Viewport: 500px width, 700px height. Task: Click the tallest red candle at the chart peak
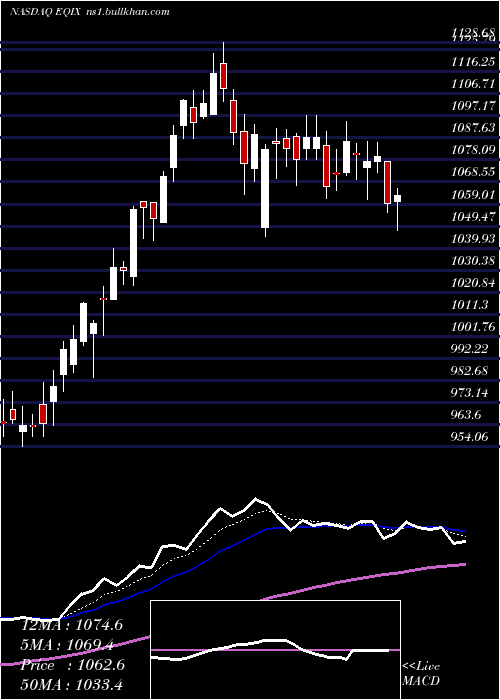223,72
